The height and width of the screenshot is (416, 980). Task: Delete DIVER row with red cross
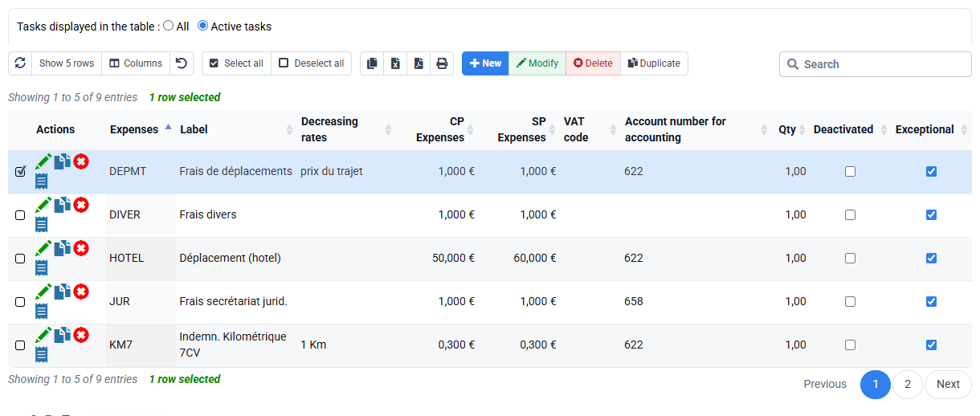[x=81, y=205]
